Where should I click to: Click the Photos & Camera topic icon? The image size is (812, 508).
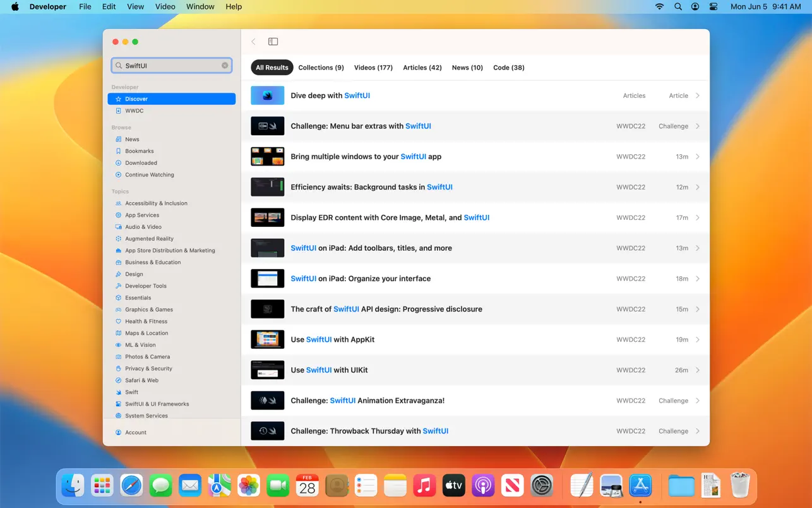[118, 356]
